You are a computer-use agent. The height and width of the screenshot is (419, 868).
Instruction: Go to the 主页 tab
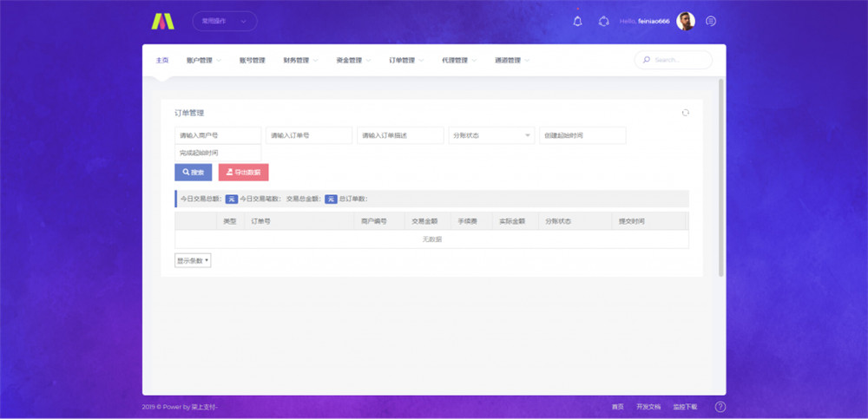pyautogui.click(x=162, y=61)
